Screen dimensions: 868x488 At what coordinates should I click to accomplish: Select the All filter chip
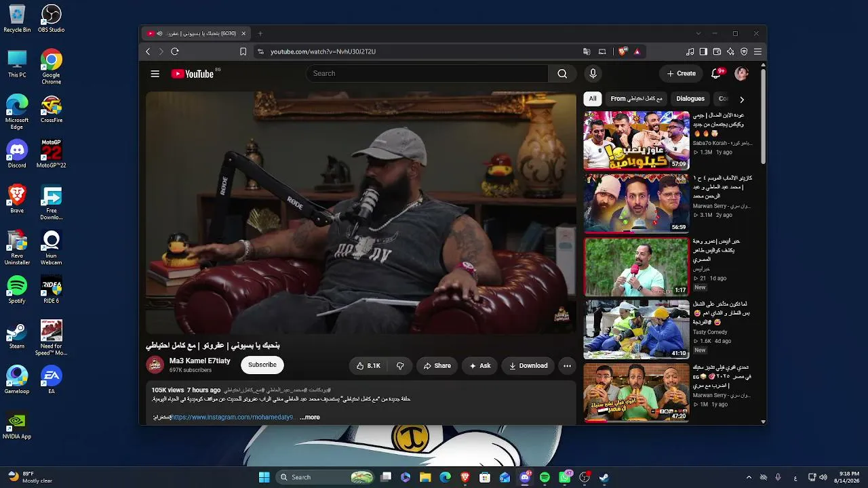593,99
